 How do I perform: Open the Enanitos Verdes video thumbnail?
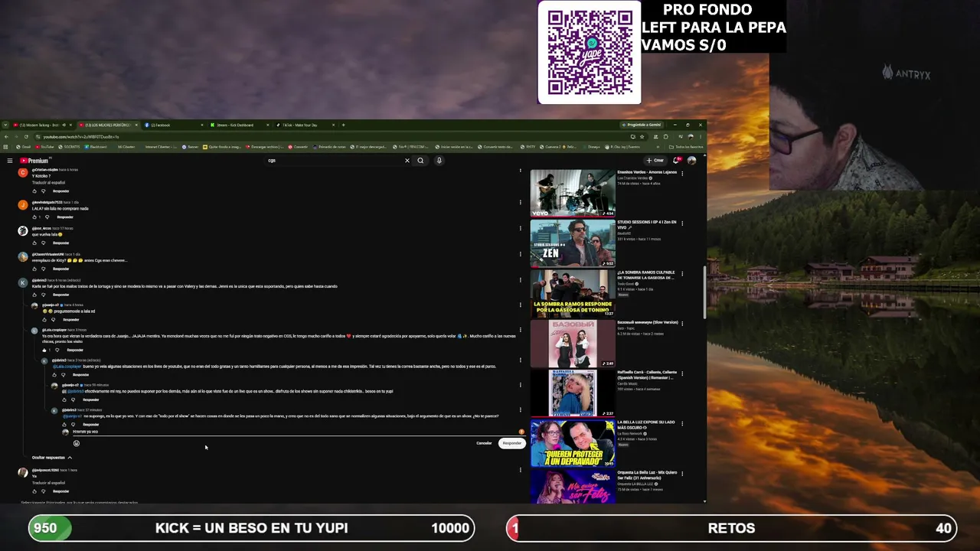tap(573, 193)
